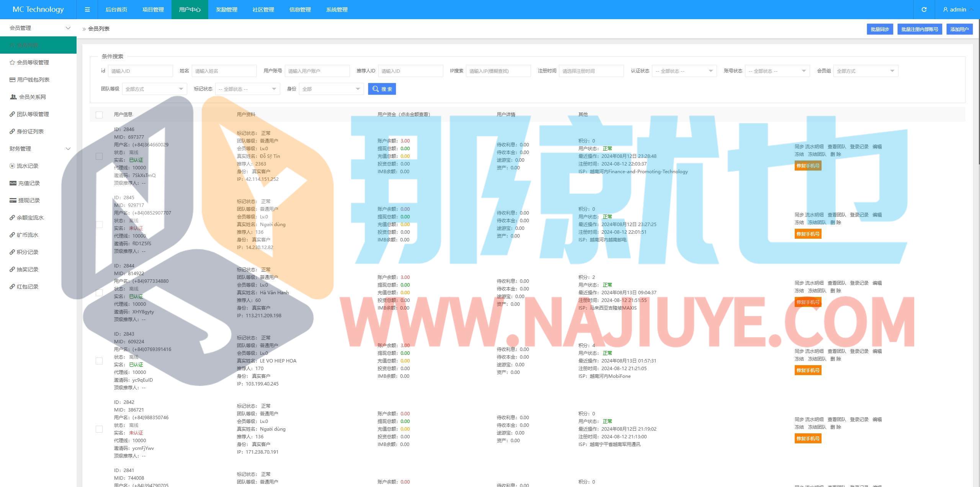Click the refresh icon in top bar
The width and height of the screenshot is (980, 487).
[x=924, y=10]
